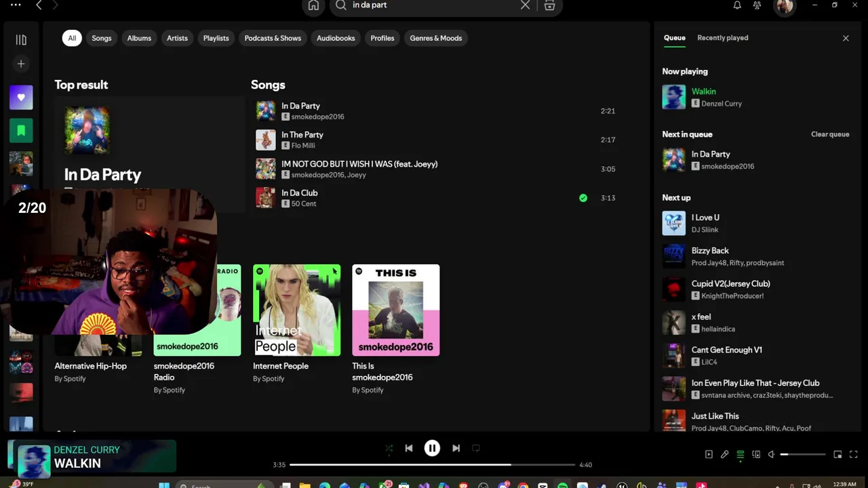Image resolution: width=868 pixels, height=488 pixels.
Task: Open the lyrics microphone icon
Action: tap(724, 454)
